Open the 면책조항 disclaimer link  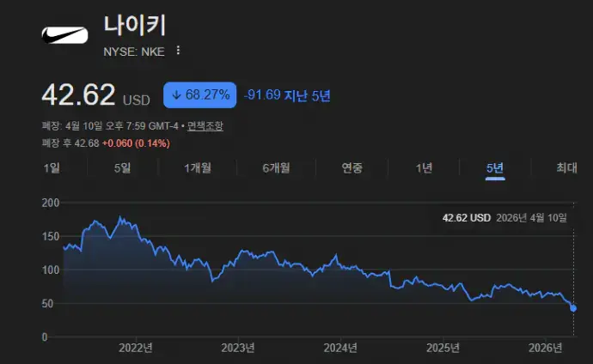coord(205,125)
